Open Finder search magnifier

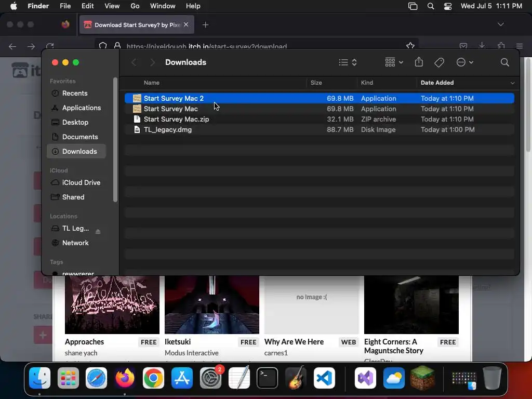pyautogui.click(x=505, y=62)
